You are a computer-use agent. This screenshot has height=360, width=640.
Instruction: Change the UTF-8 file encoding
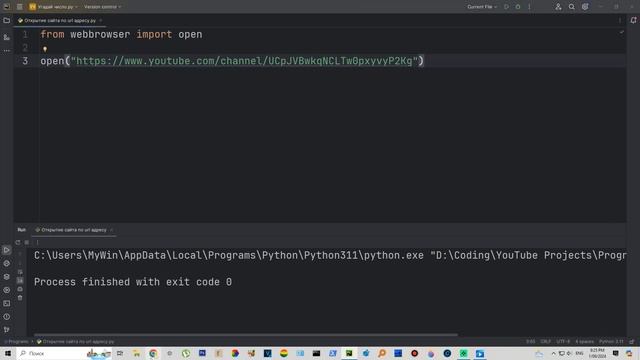563,342
